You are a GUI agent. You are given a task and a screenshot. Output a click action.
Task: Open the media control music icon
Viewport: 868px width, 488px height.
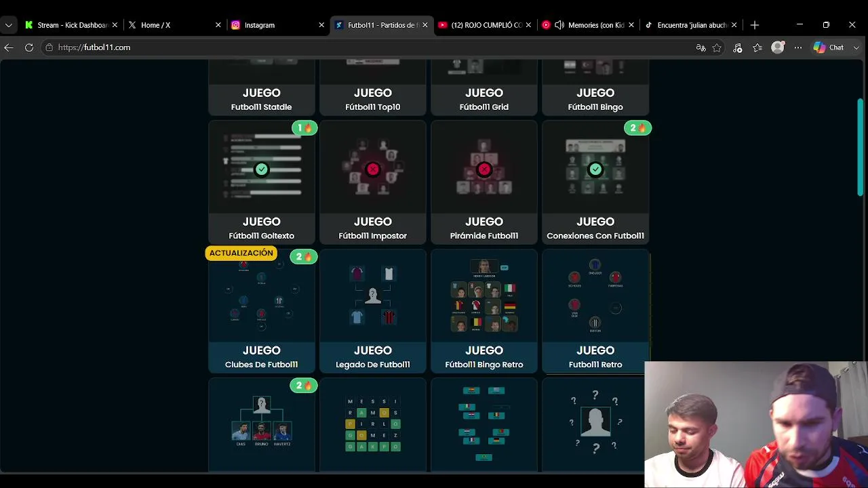(738, 47)
